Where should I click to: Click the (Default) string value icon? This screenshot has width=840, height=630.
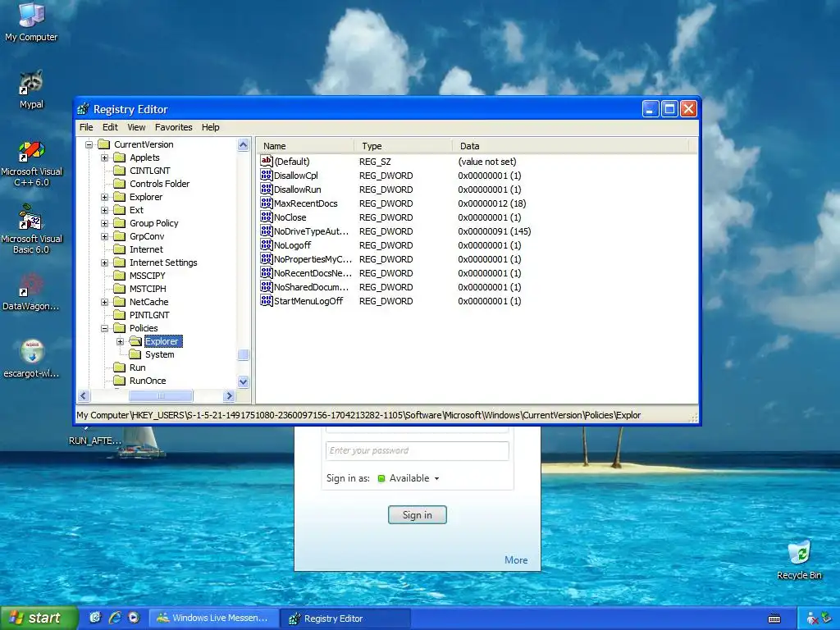tap(267, 162)
